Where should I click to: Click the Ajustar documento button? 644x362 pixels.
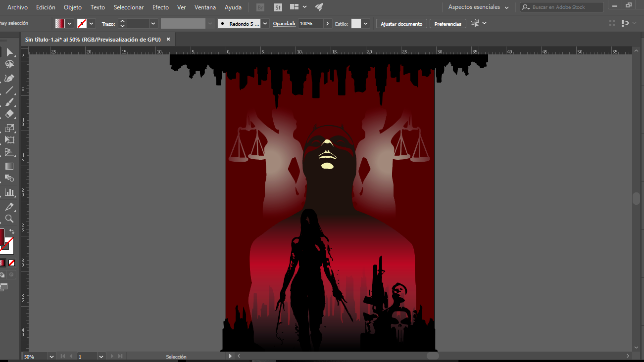[401, 24]
